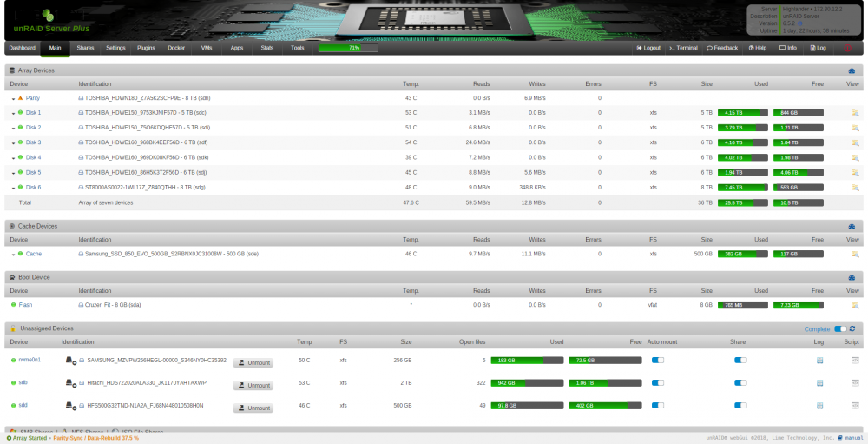
Task: Toggle Share switch for sdd
Action: click(740, 406)
